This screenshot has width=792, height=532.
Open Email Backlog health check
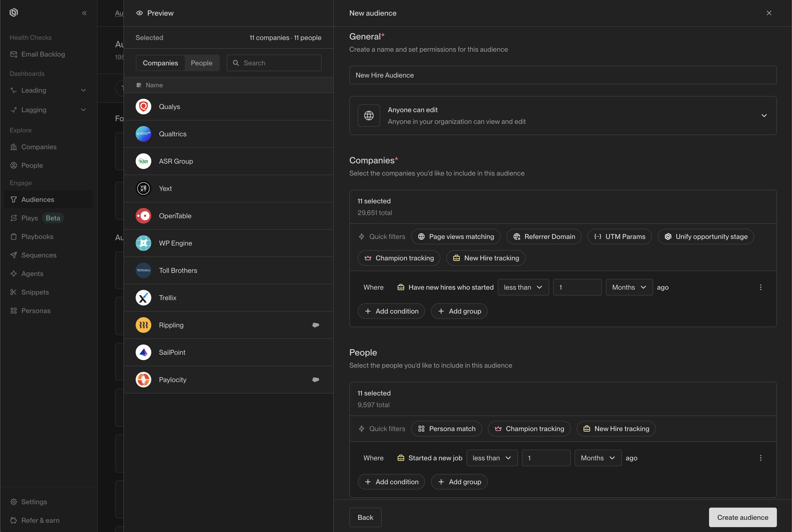[x=49, y=54]
